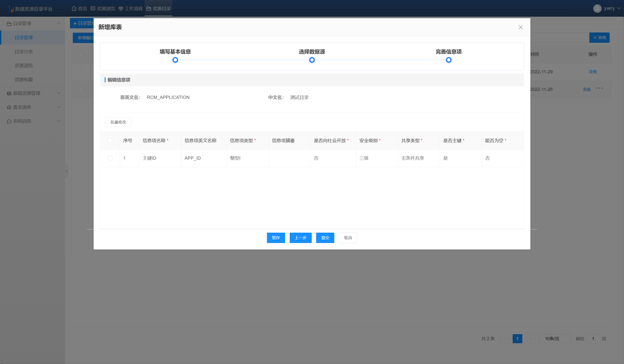Check background row checkbox for 2022-11-26

81,90
